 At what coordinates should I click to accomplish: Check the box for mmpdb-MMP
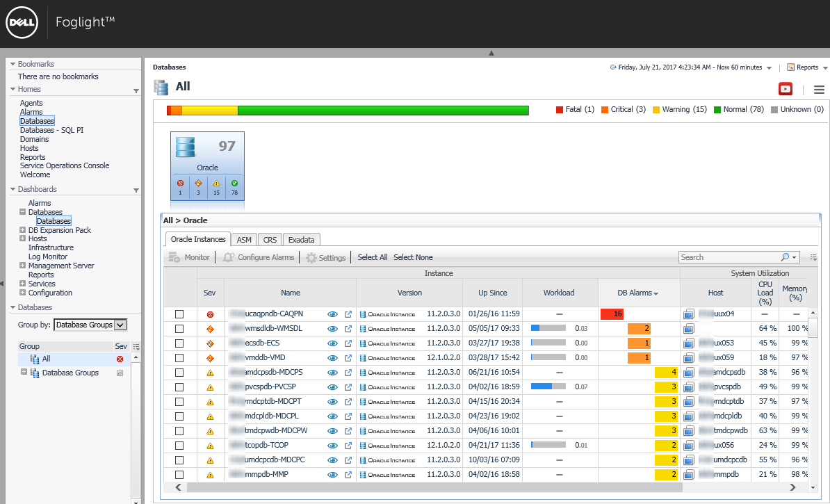pos(179,475)
